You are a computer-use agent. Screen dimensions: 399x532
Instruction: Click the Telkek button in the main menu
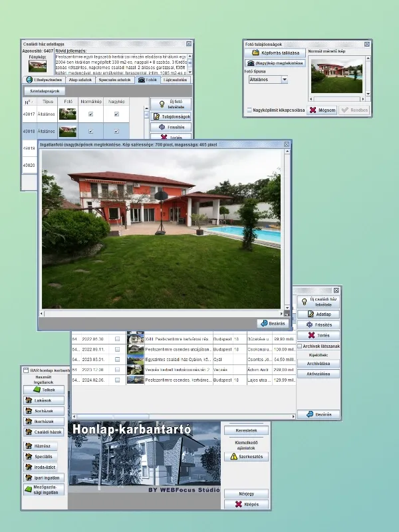click(44, 390)
